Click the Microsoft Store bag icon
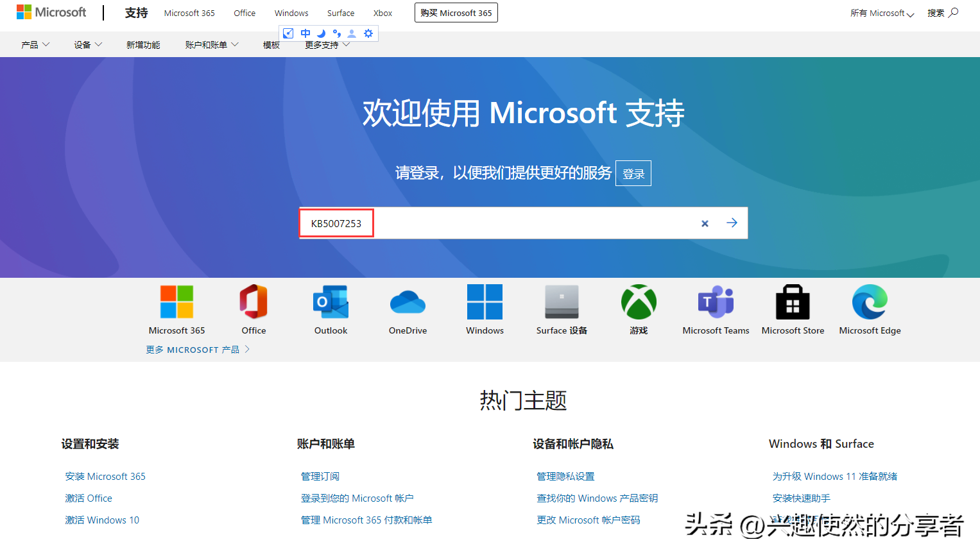980x553 pixels. pos(793,302)
